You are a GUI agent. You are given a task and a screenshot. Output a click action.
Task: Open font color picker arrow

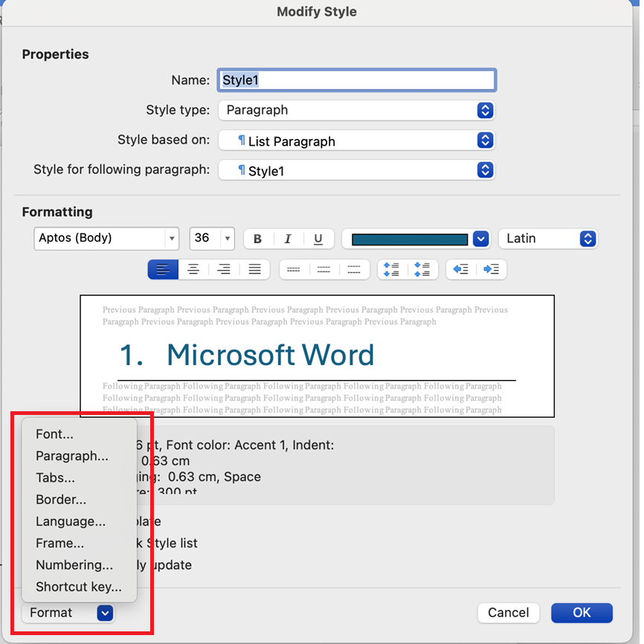[480, 239]
